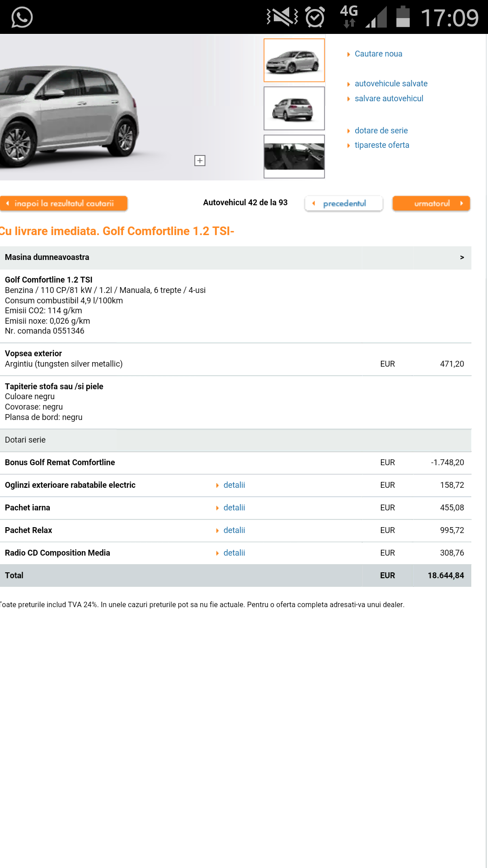Click Autovehicul 42 de la 93 text
488x868 pixels.
click(245, 203)
